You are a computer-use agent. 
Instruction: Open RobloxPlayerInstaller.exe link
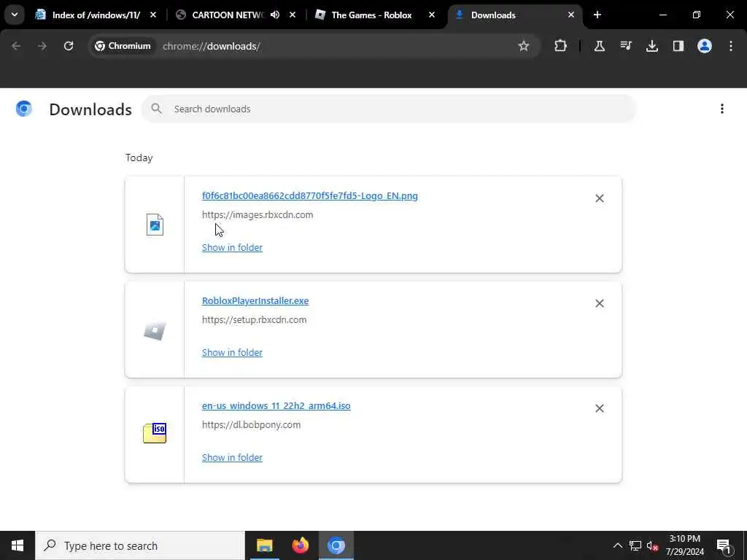tap(255, 300)
